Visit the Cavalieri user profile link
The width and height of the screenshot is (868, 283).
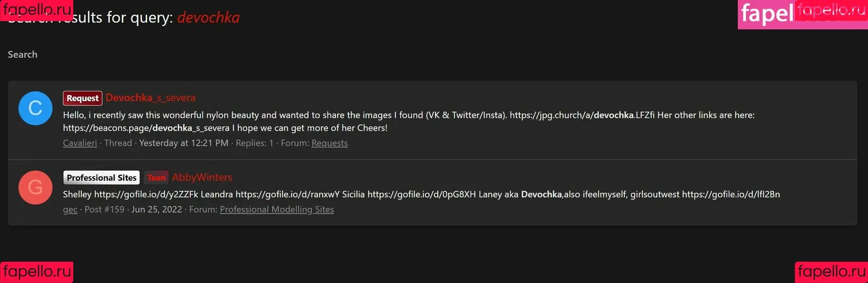(80, 143)
